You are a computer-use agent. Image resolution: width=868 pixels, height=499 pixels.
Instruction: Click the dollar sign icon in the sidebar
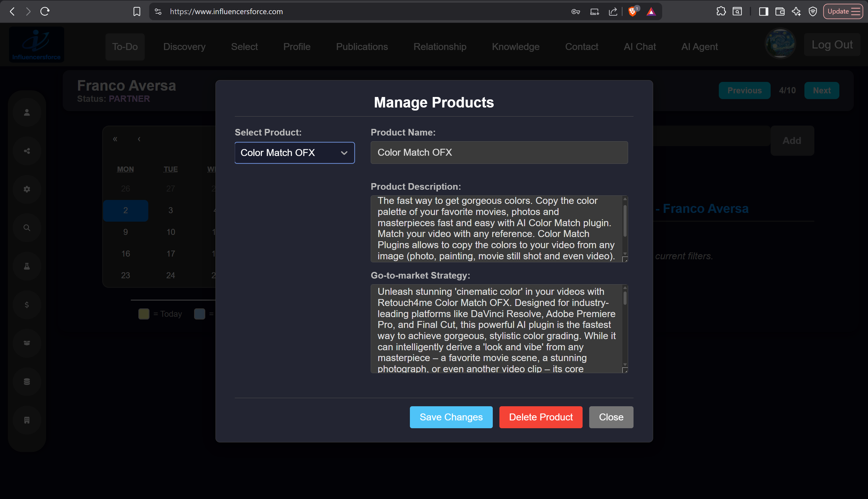click(27, 304)
